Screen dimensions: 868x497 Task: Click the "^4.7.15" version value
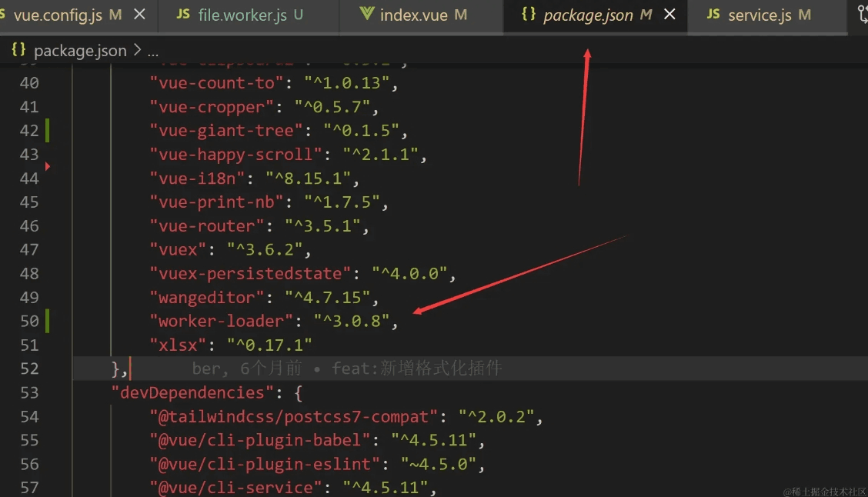click(329, 297)
